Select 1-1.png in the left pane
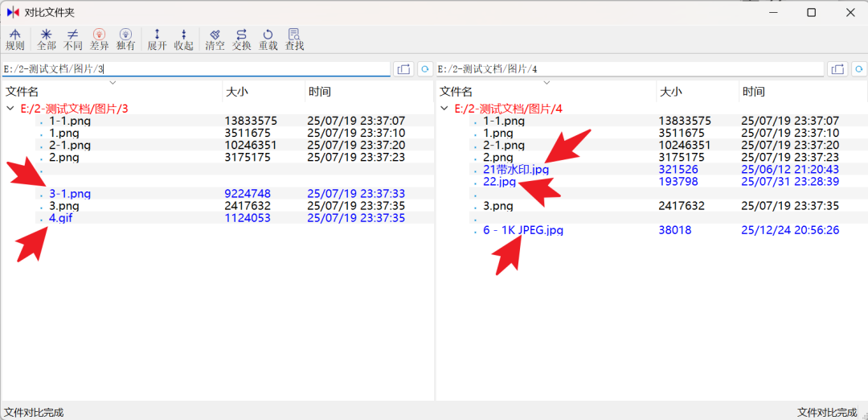 [70, 121]
